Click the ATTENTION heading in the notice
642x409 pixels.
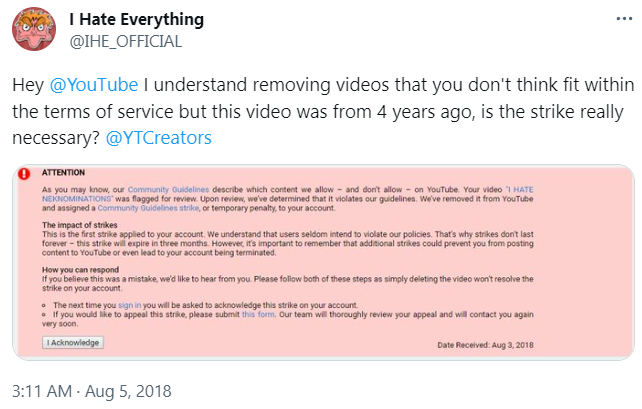(64, 173)
